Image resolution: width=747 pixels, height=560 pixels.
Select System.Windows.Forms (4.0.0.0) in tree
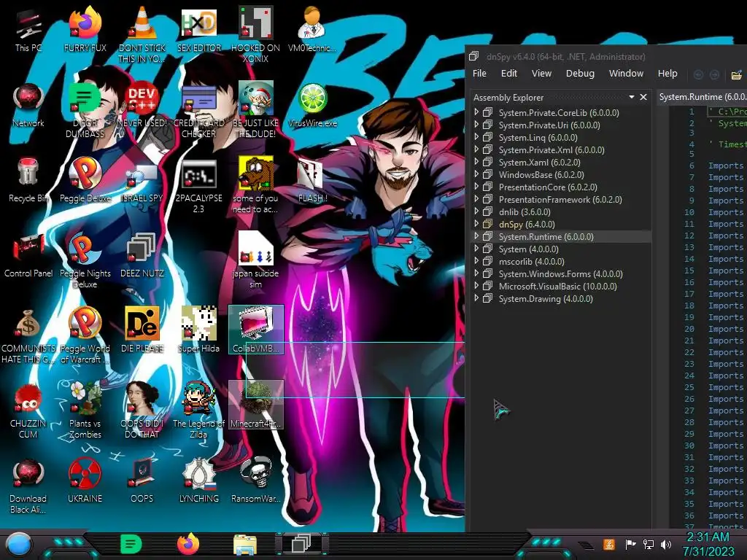561,274
